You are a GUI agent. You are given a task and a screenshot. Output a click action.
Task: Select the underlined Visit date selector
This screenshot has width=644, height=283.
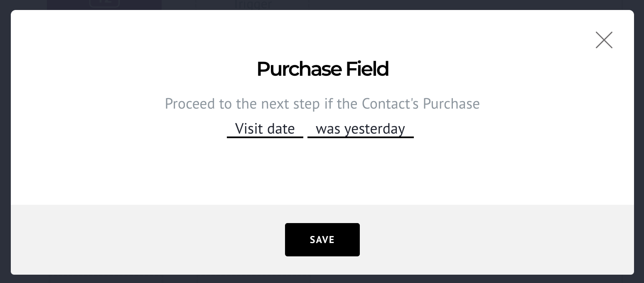265,129
